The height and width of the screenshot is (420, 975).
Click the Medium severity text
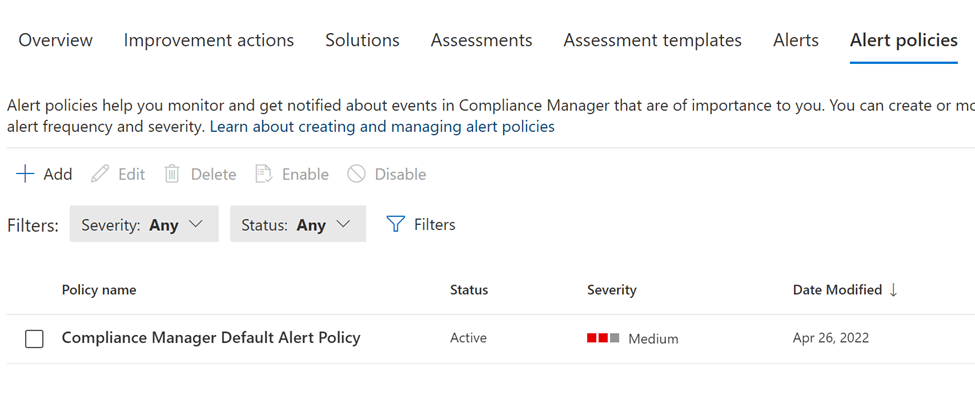point(653,339)
